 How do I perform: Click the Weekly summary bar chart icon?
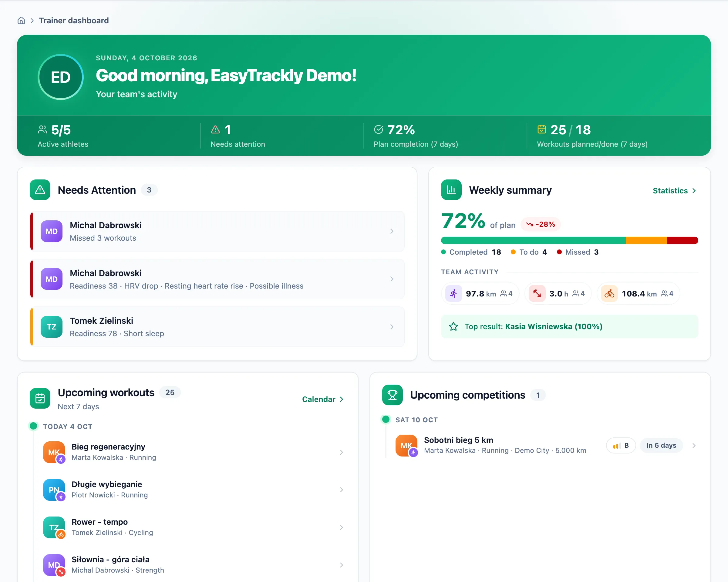(x=451, y=190)
